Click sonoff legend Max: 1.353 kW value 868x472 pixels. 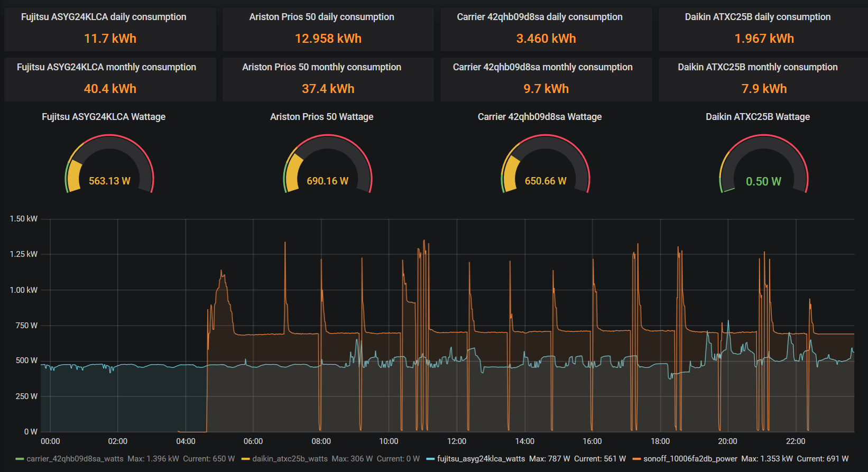pos(767,459)
